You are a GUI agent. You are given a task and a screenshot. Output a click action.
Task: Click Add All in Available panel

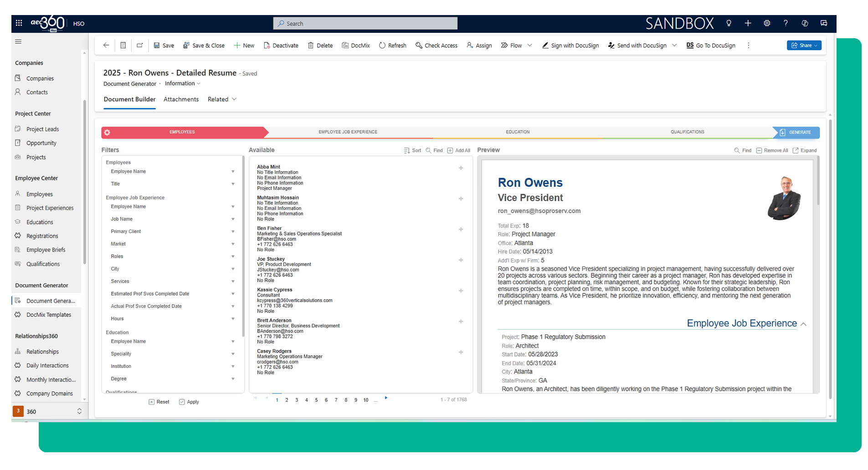click(x=458, y=150)
